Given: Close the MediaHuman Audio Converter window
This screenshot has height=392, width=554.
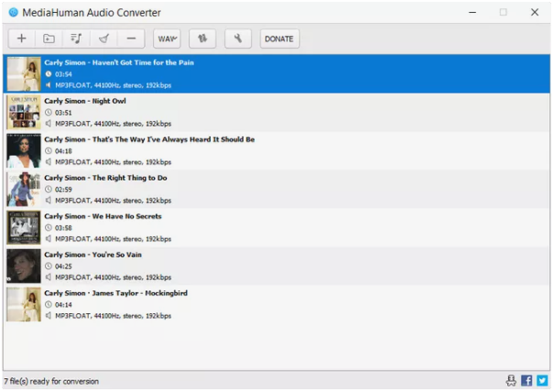Looking at the screenshot, I should click(535, 13).
